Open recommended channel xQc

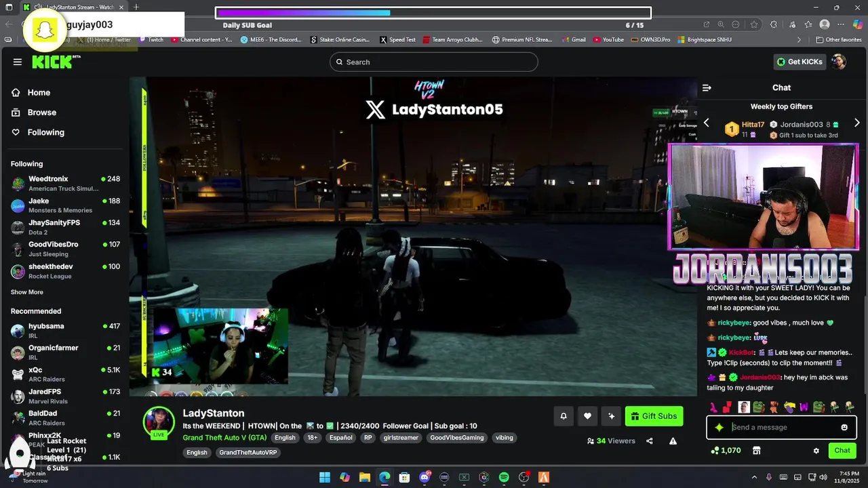[x=65, y=375]
